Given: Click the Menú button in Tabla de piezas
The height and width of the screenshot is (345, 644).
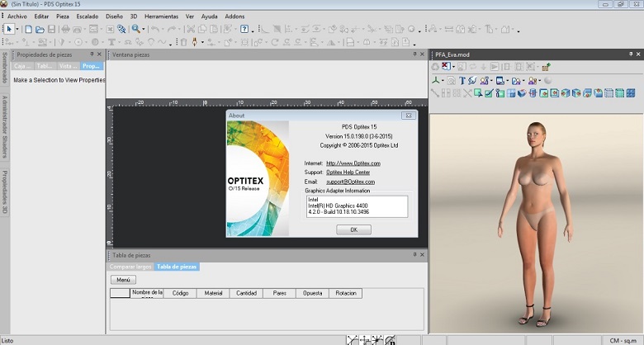Looking at the screenshot, I should tap(123, 280).
